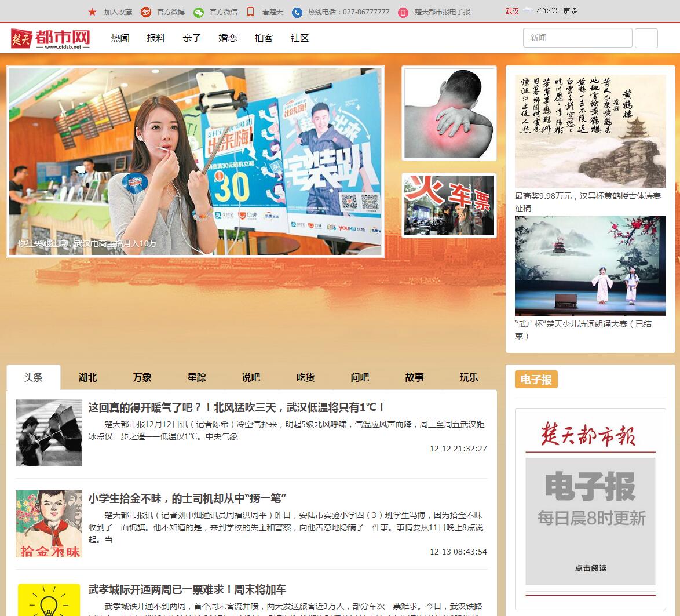Click 点击阅读 on the e-paper
Viewport: 680px width, 616px height.
pyautogui.click(x=591, y=568)
